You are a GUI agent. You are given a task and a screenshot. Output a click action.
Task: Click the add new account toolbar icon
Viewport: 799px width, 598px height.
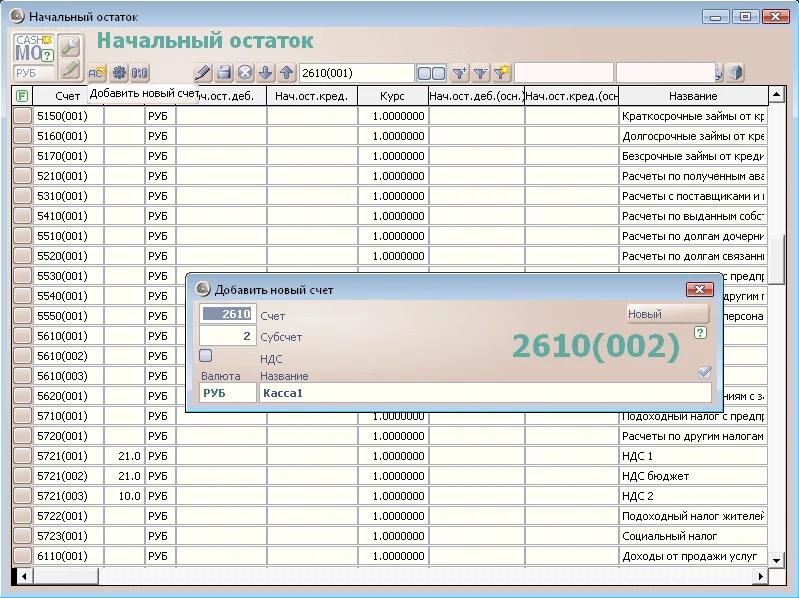tap(97, 72)
